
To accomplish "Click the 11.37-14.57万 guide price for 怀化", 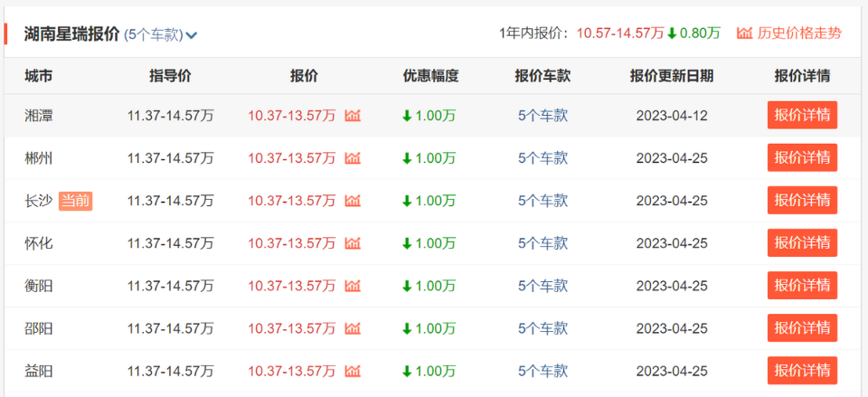I will 171,243.
